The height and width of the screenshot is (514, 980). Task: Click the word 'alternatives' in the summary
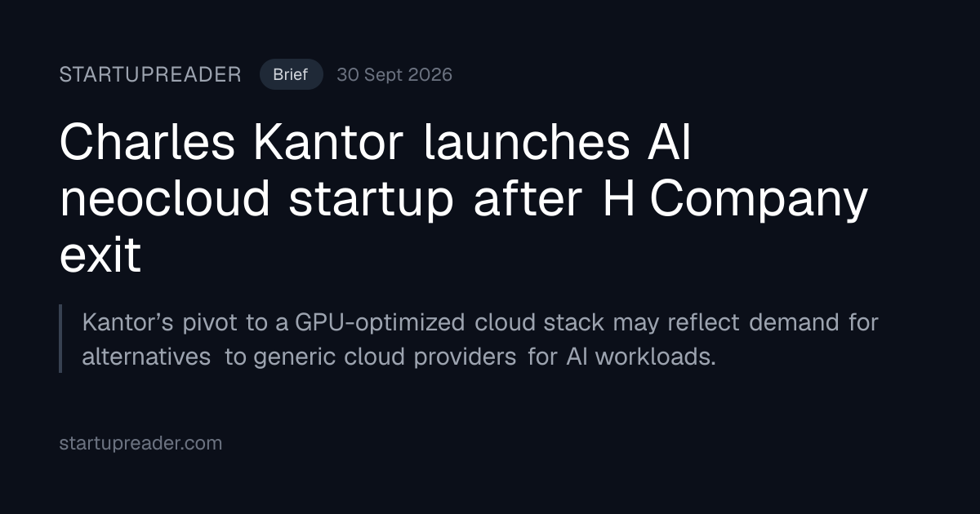click(x=146, y=357)
